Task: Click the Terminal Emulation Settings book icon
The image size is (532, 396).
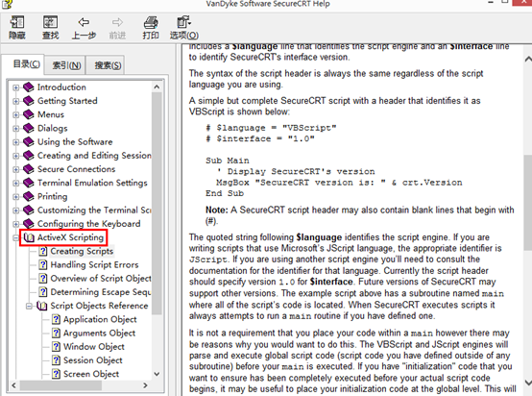Action: coord(29,183)
